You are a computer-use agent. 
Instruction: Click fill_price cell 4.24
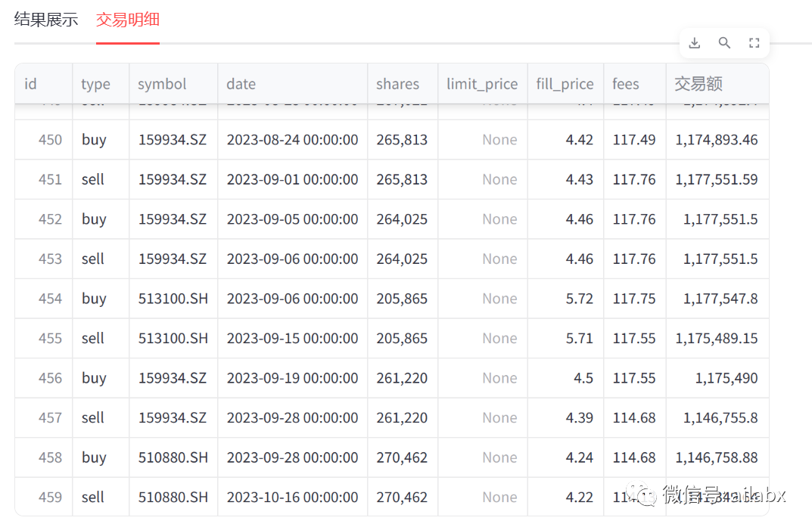(565, 457)
